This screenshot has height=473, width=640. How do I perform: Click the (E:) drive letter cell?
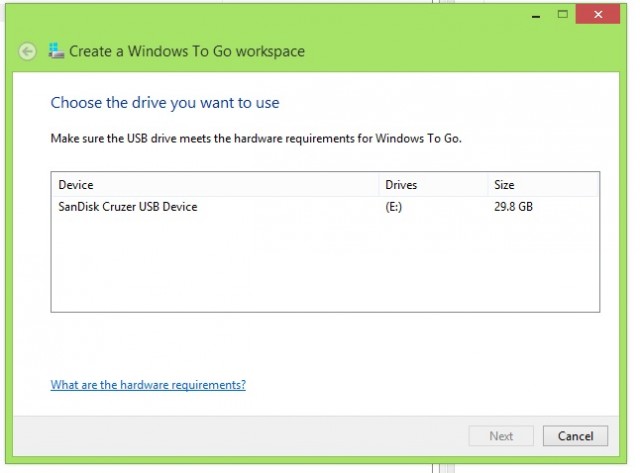[x=393, y=207]
